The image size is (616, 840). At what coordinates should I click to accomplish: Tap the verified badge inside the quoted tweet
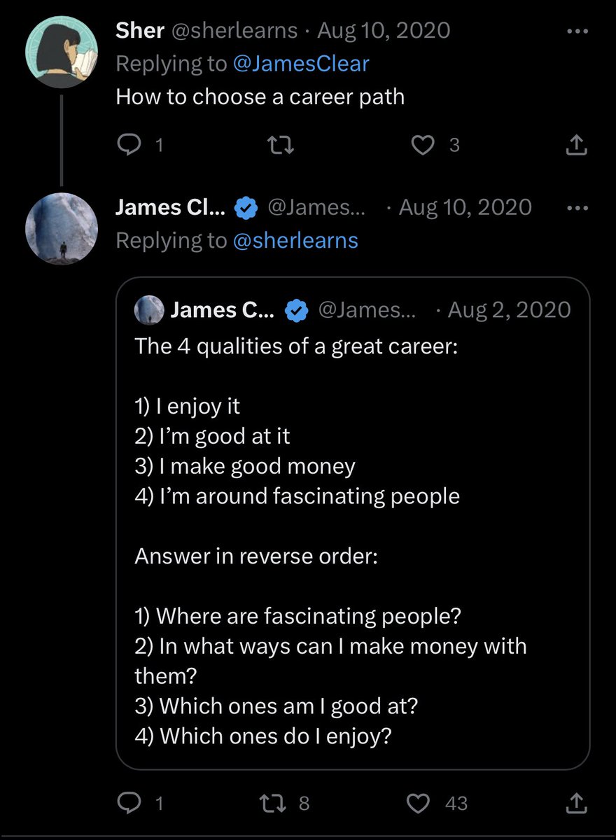[x=296, y=310]
